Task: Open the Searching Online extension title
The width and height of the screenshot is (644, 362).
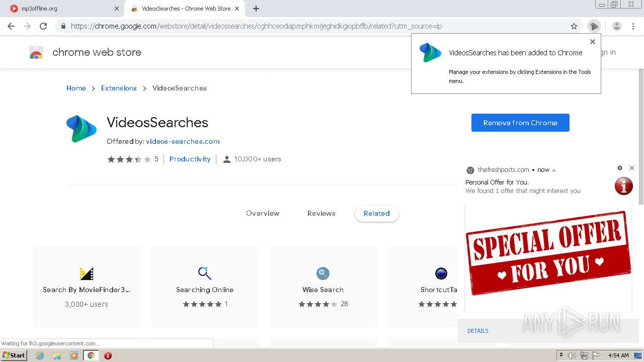Action: point(205,290)
